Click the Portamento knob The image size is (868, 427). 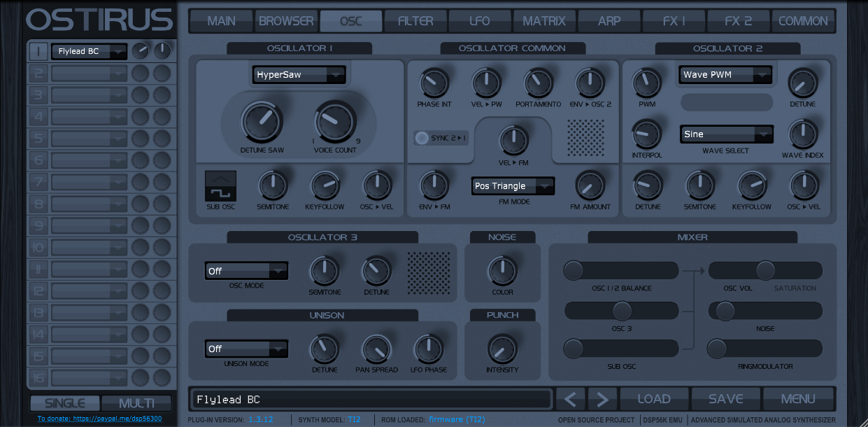pos(538,83)
